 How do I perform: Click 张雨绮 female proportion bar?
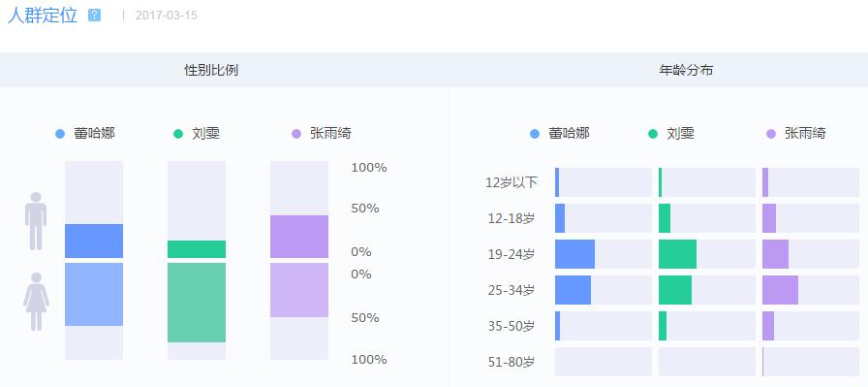pos(299,290)
